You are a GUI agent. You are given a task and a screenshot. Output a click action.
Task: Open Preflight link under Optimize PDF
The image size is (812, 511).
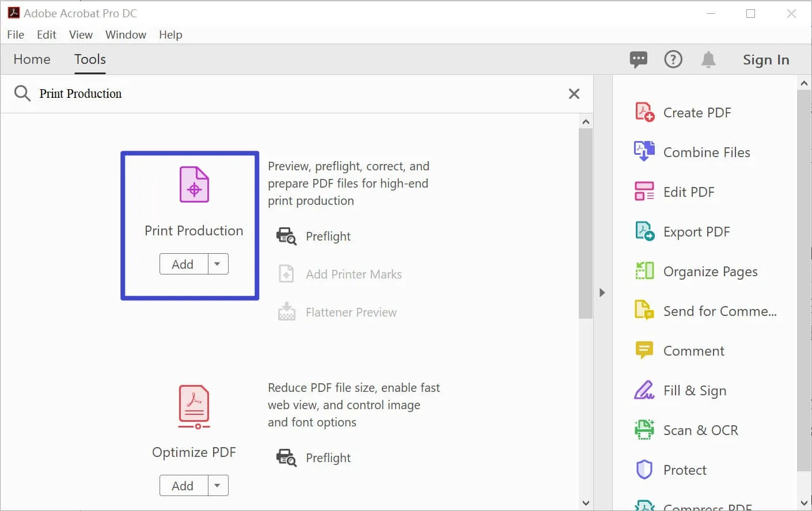click(x=328, y=458)
